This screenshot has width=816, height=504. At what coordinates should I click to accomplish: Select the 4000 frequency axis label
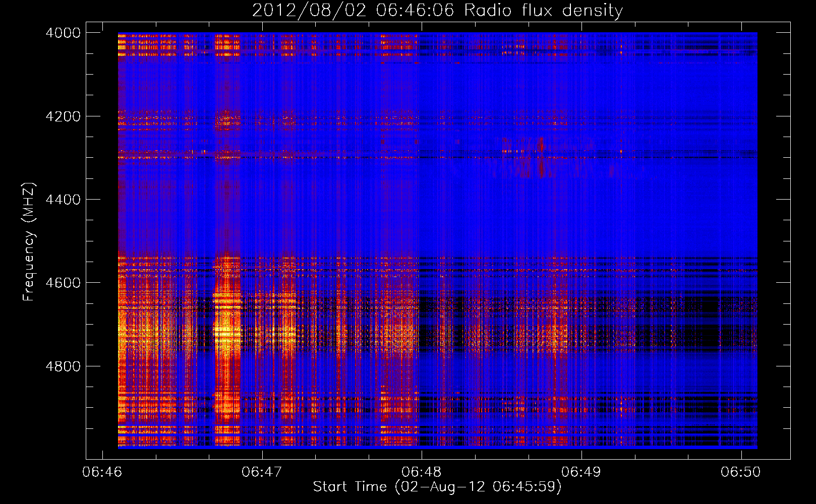coord(63,33)
